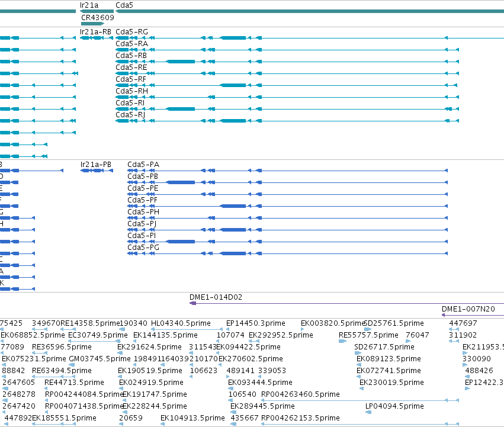Click the EK185551.5prime EST

pos(54,424)
